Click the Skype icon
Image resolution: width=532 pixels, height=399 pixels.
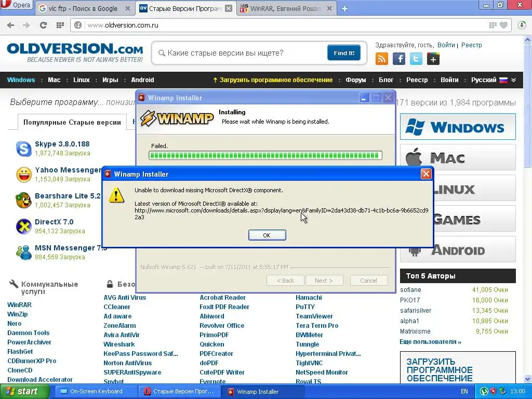click(x=24, y=149)
